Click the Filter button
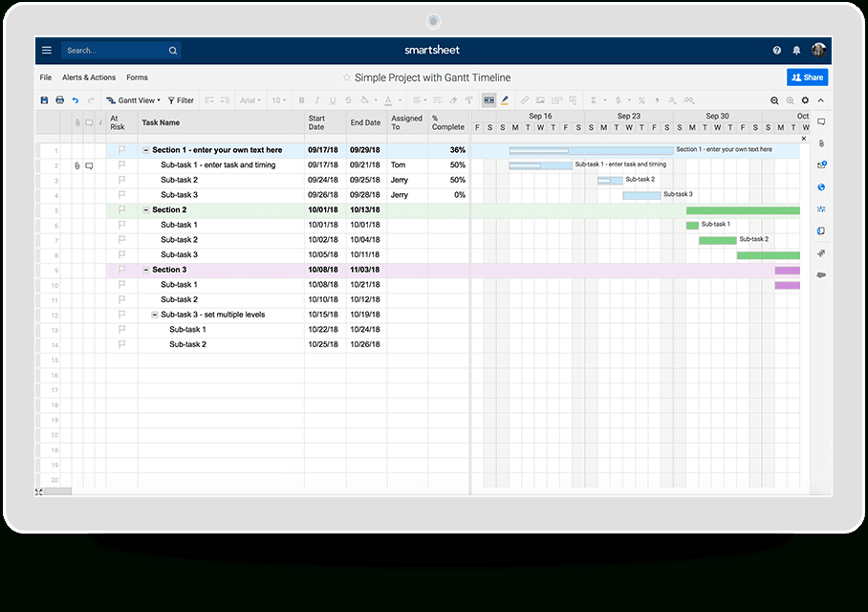868x612 pixels. 181,100
